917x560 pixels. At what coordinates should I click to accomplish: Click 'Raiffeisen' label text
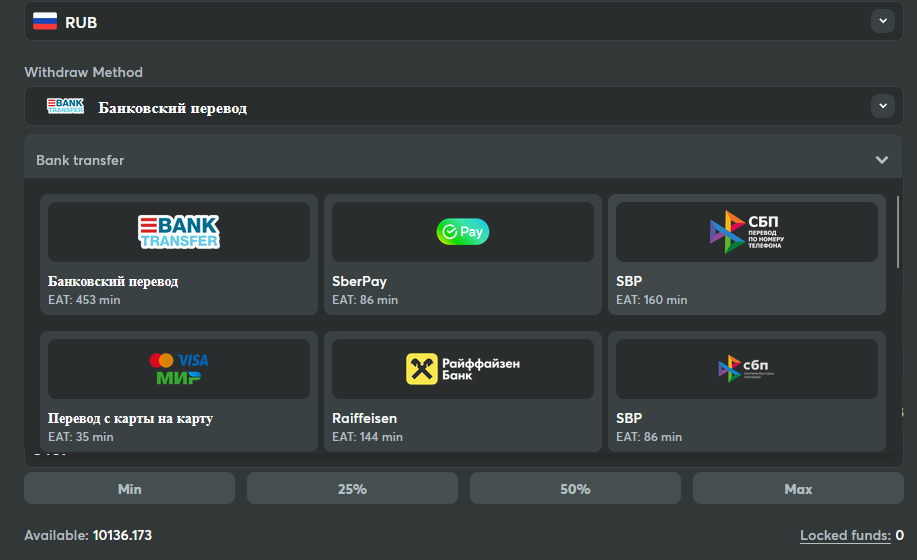click(364, 419)
